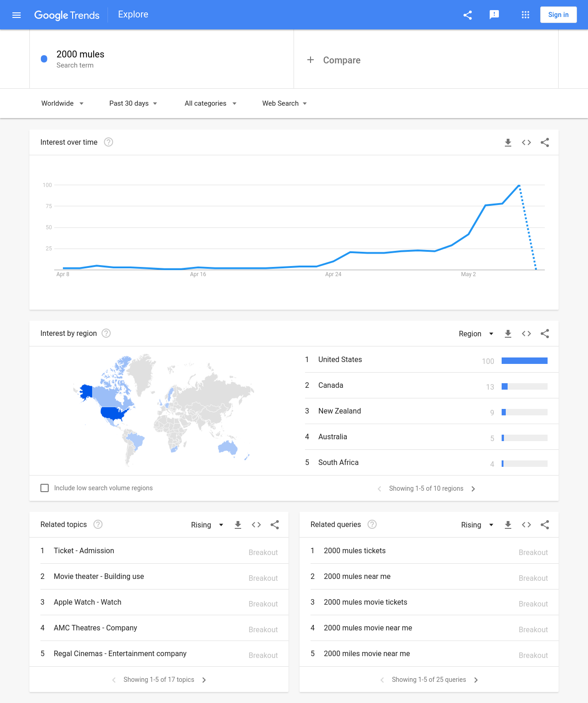Viewport: 588px width, 703px height.
Task: Embed the Interest by region widget
Action: tap(526, 334)
